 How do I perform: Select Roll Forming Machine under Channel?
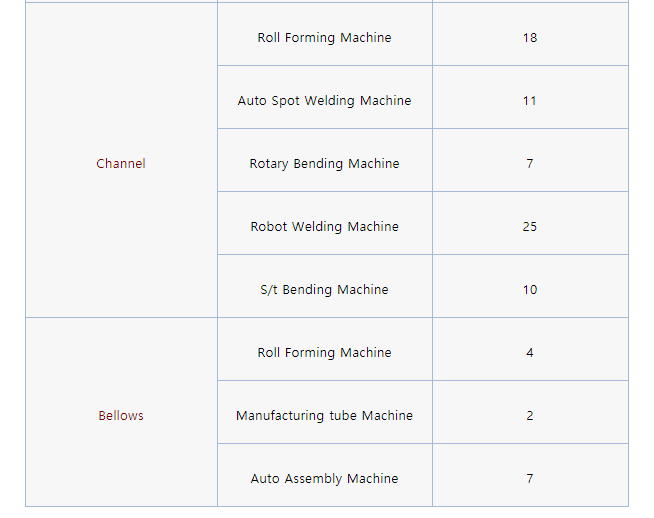point(324,38)
